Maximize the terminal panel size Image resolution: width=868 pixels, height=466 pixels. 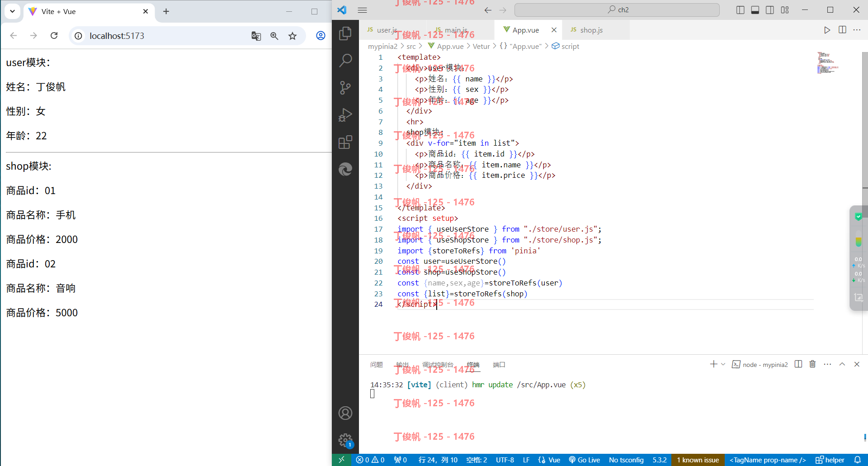pyautogui.click(x=842, y=364)
